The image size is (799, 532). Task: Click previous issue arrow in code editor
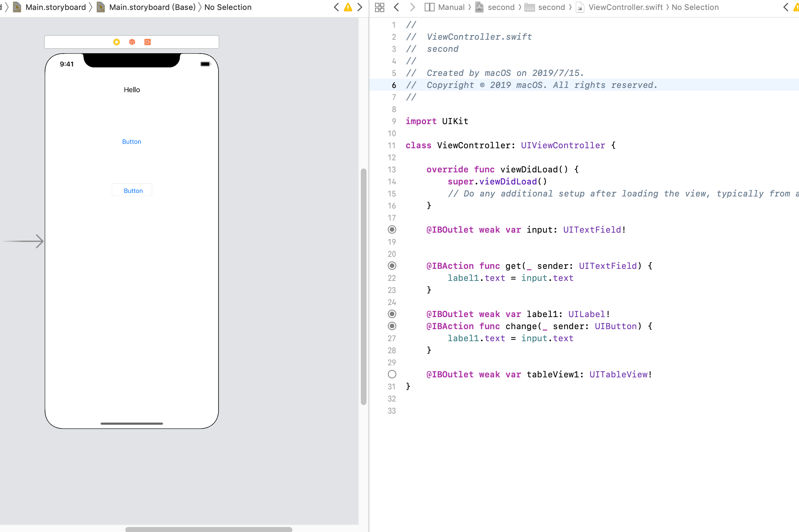coord(786,7)
